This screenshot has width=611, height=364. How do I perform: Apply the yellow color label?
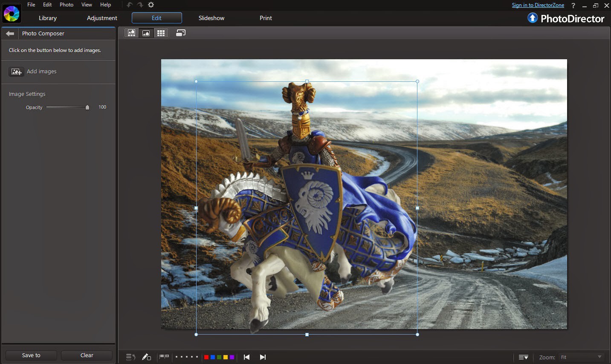[x=226, y=357]
